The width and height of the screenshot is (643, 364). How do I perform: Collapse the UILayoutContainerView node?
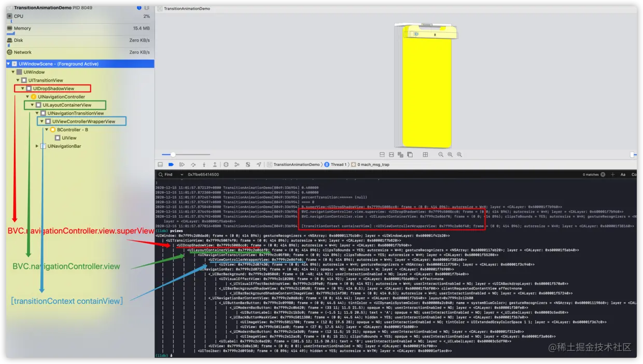click(32, 105)
